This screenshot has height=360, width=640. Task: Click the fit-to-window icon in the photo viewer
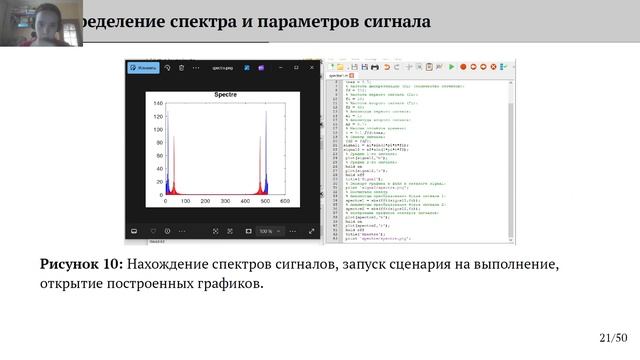pos(216,231)
